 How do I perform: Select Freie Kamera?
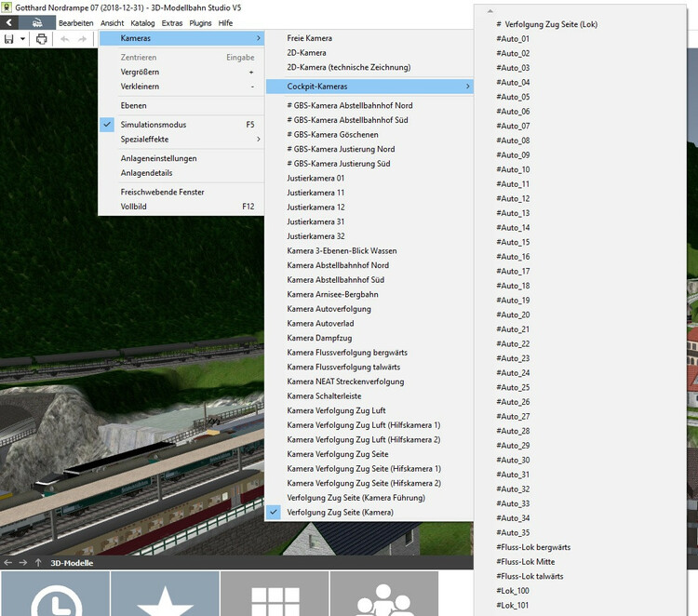point(309,38)
